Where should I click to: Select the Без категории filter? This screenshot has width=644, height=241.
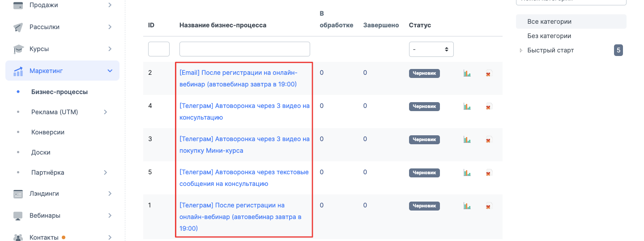tap(549, 36)
